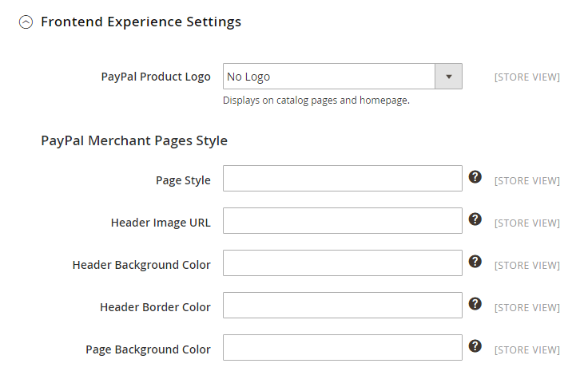Click help icon for Page Background Color
The height and width of the screenshot is (379, 588).
click(475, 346)
